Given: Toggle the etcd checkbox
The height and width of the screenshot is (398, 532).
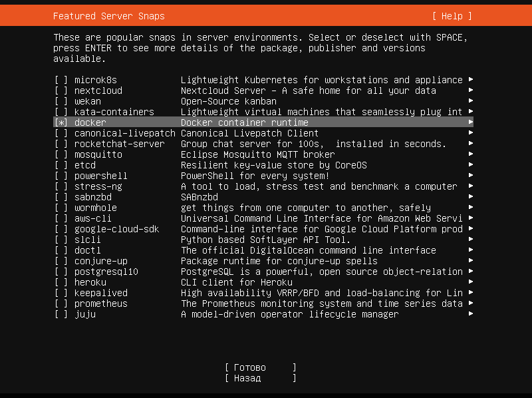Looking at the screenshot, I should 61,165.
